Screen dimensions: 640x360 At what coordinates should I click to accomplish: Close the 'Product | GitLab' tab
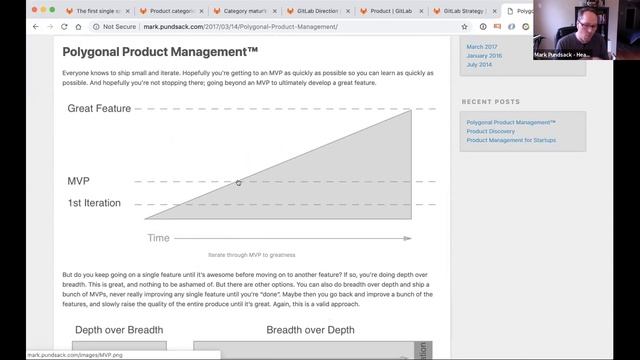click(421, 11)
